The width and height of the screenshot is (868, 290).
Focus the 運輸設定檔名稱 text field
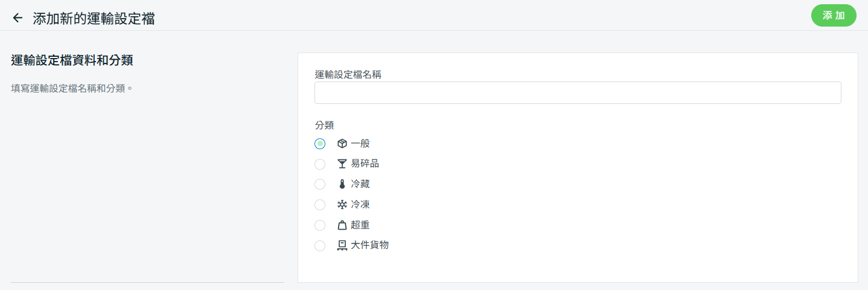(578, 93)
